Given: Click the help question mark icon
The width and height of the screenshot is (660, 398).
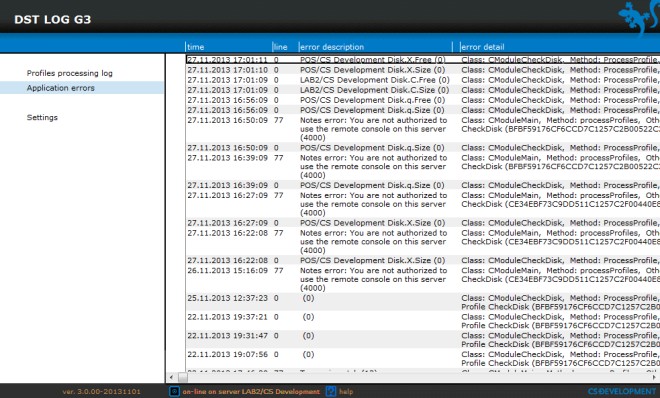Looking at the screenshot, I should coord(331,392).
